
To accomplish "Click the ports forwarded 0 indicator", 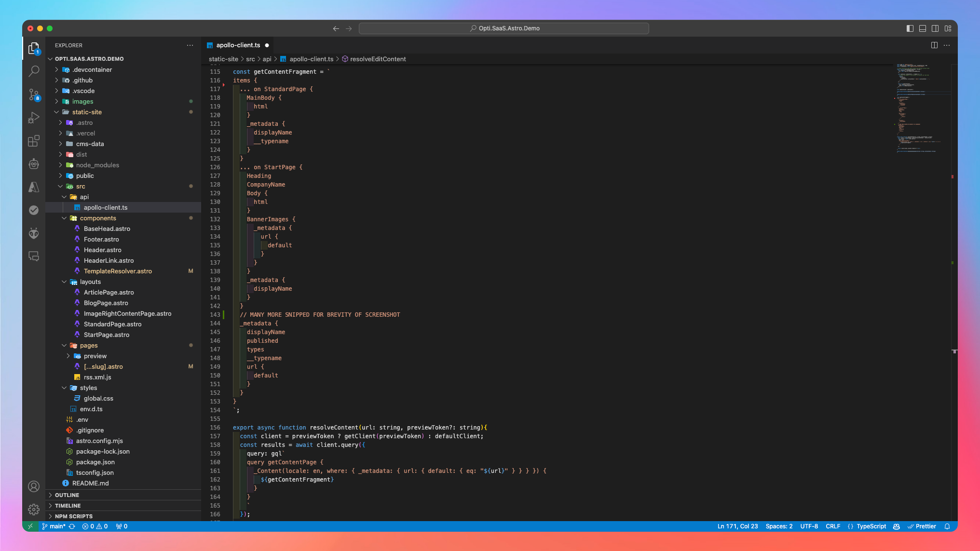I will (122, 526).
